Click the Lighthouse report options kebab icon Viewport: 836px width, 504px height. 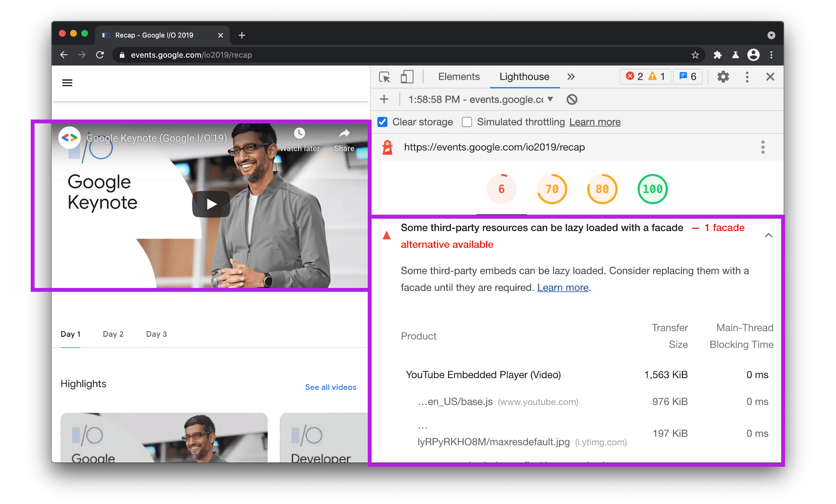click(763, 147)
